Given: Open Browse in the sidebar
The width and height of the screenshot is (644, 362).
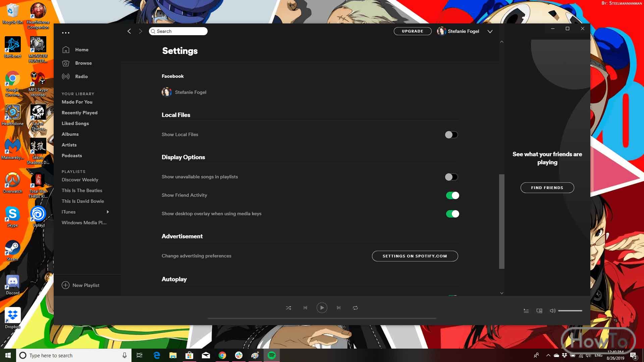Looking at the screenshot, I should coord(84,63).
